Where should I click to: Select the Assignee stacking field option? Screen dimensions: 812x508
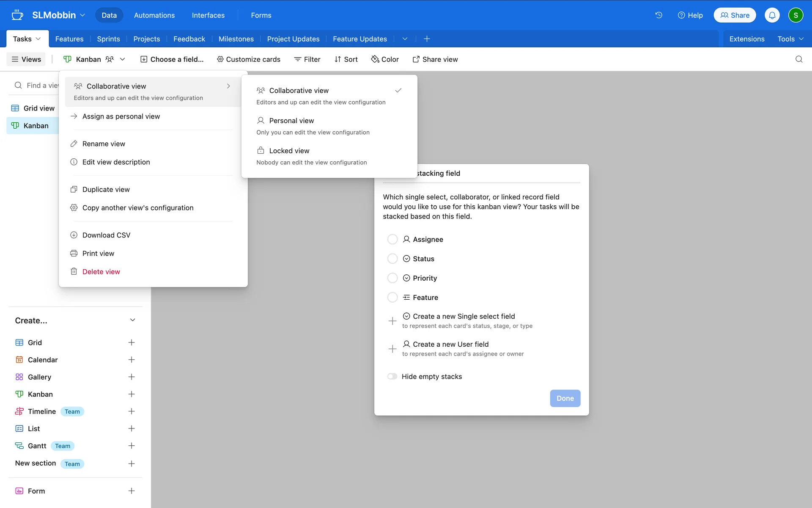pos(392,239)
